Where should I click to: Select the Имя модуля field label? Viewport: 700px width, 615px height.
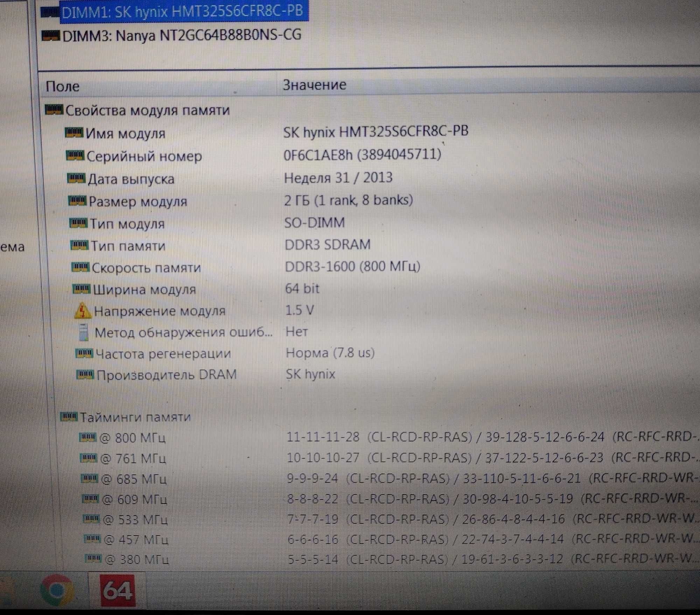pyautogui.click(x=126, y=134)
